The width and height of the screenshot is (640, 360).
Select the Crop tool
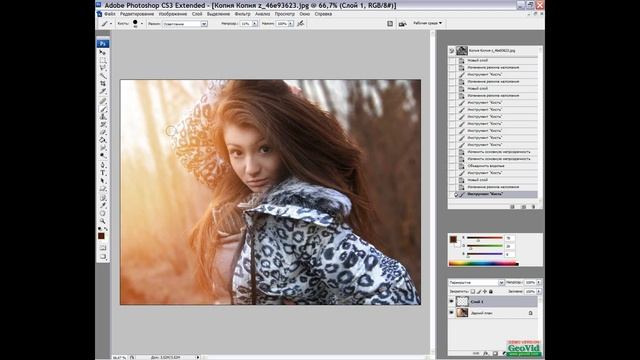coord(102,83)
